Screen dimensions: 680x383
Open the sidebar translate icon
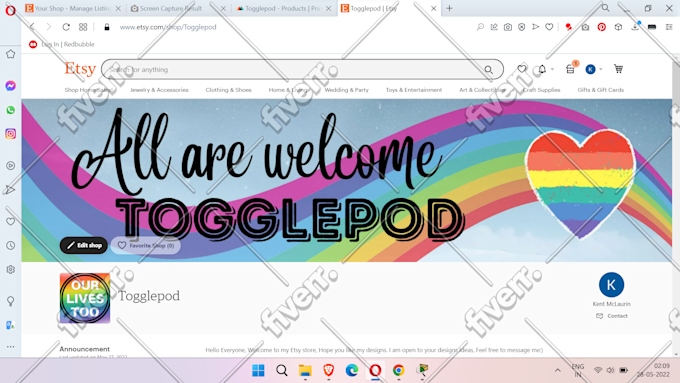click(x=10, y=325)
